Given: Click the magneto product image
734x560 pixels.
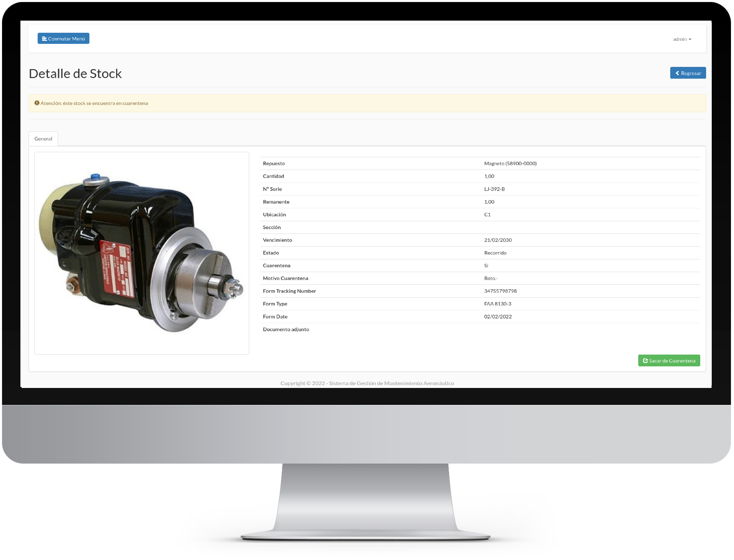Looking at the screenshot, I should click(x=141, y=253).
